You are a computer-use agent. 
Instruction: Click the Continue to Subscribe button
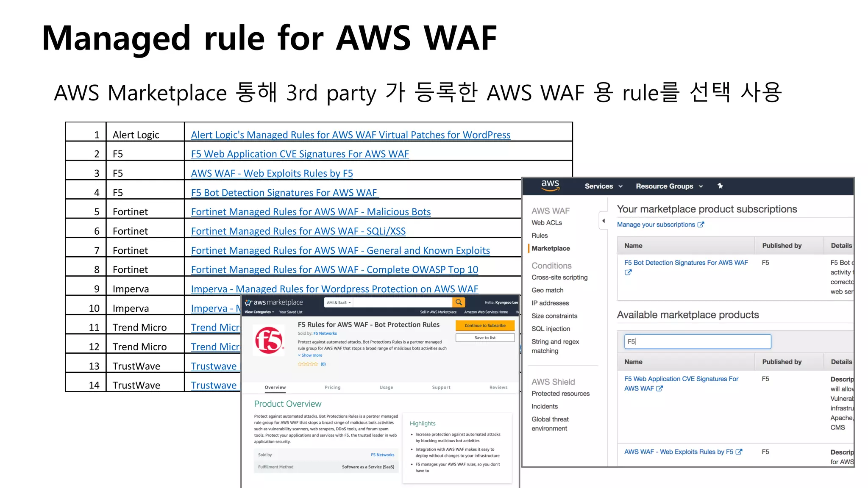pos(485,326)
